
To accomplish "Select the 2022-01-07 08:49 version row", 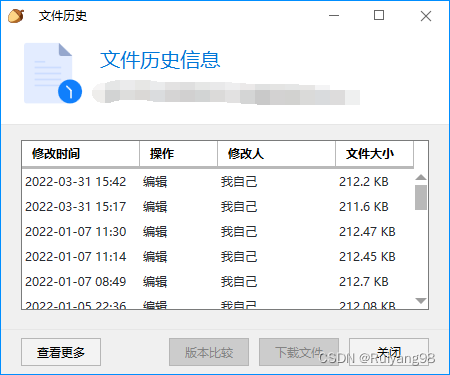I will point(218,282).
